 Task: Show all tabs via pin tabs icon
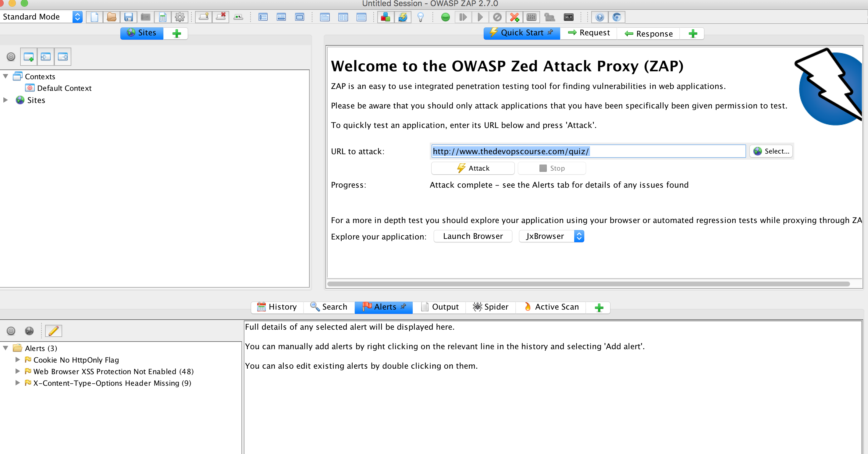tap(204, 17)
